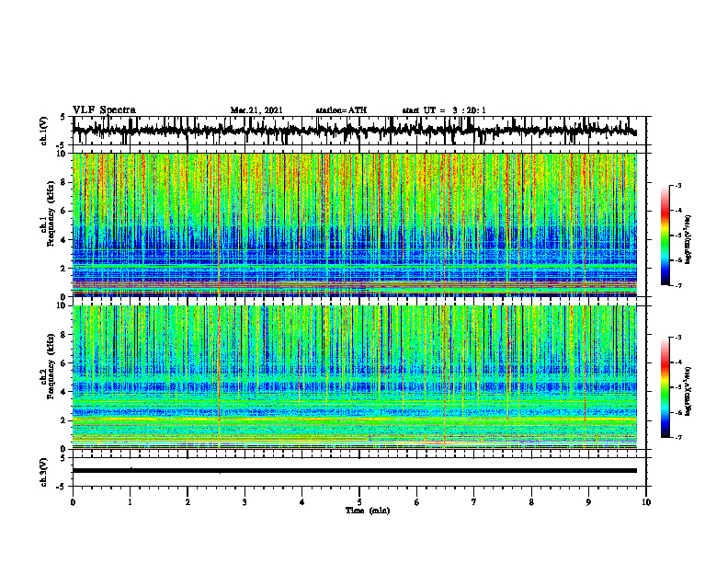
Task: Click the "2" kHz tick on ch.1 spectrogram
Action: [x=63, y=269]
